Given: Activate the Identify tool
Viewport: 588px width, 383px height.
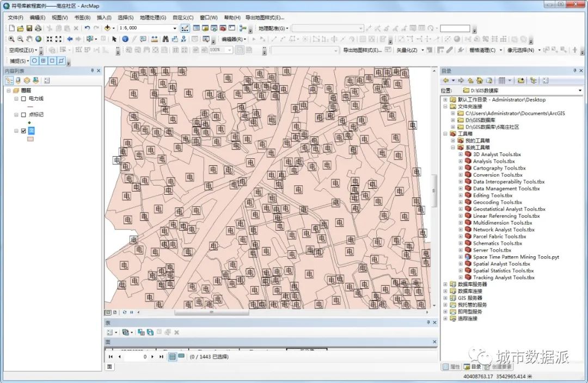Looking at the screenshot, I should [125, 39].
